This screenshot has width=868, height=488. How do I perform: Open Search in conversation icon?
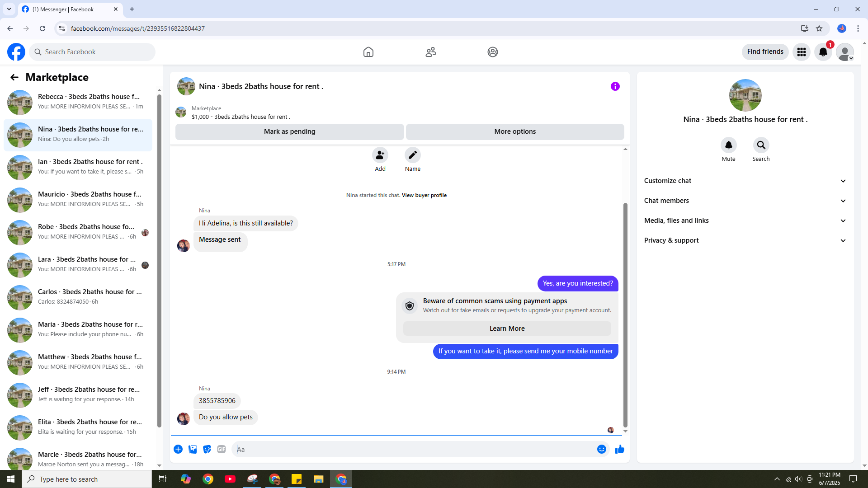tap(761, 145)
